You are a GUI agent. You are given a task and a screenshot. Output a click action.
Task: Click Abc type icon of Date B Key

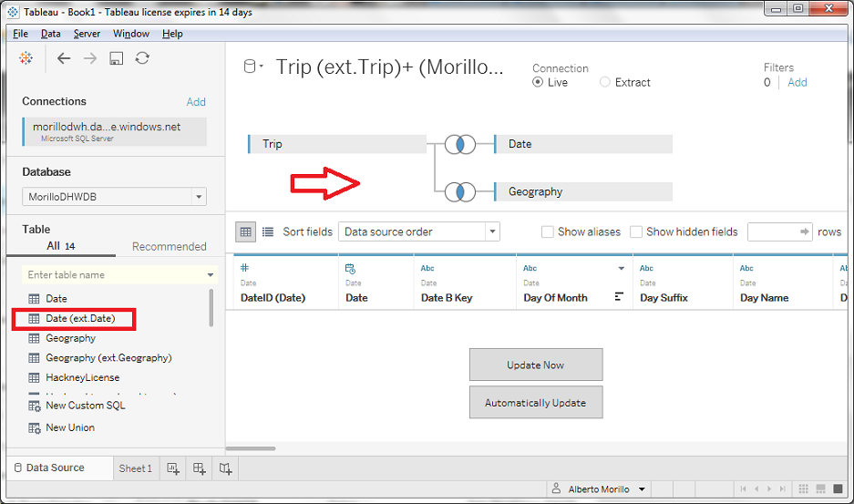point(427,268)
